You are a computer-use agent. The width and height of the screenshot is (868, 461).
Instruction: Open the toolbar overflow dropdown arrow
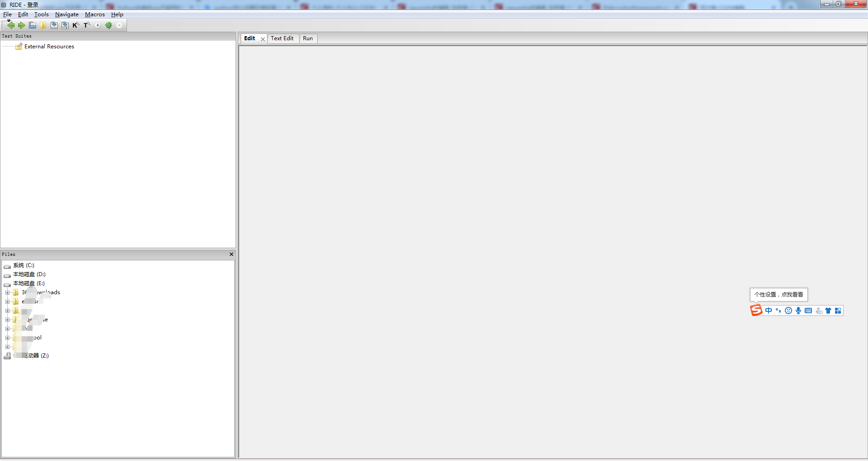[8, 21]
